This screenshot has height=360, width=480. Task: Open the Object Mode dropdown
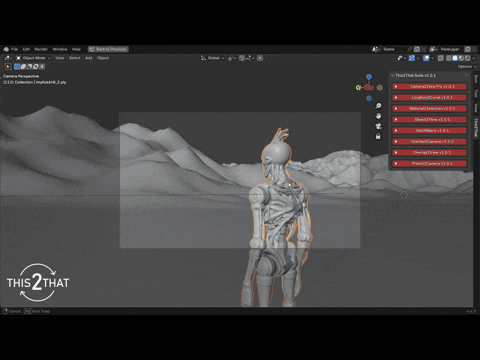coord(33,58)
